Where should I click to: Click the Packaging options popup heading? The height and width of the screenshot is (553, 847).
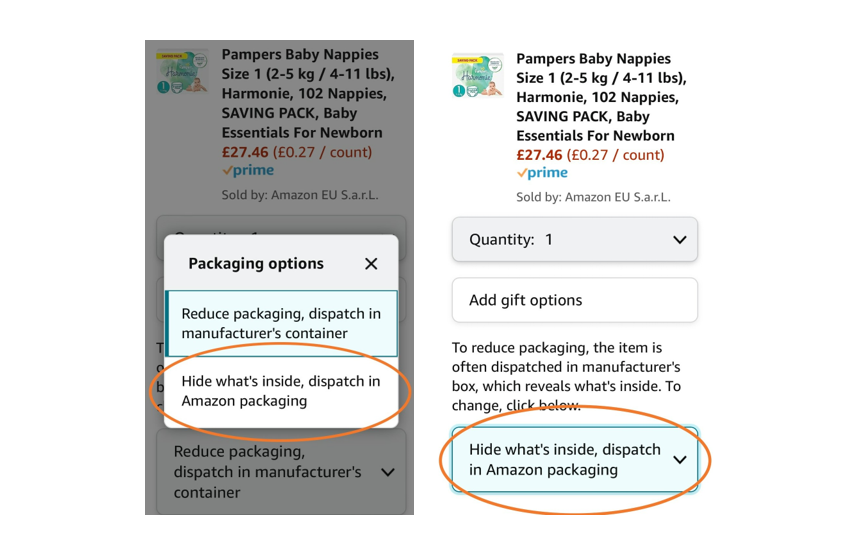(256, 264)
